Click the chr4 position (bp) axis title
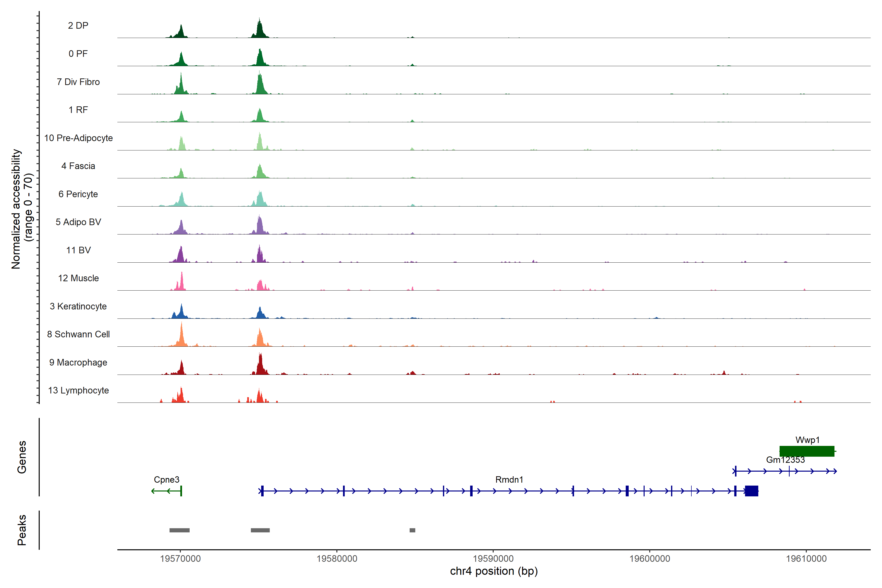882x588 pixels. click(493, 571)
